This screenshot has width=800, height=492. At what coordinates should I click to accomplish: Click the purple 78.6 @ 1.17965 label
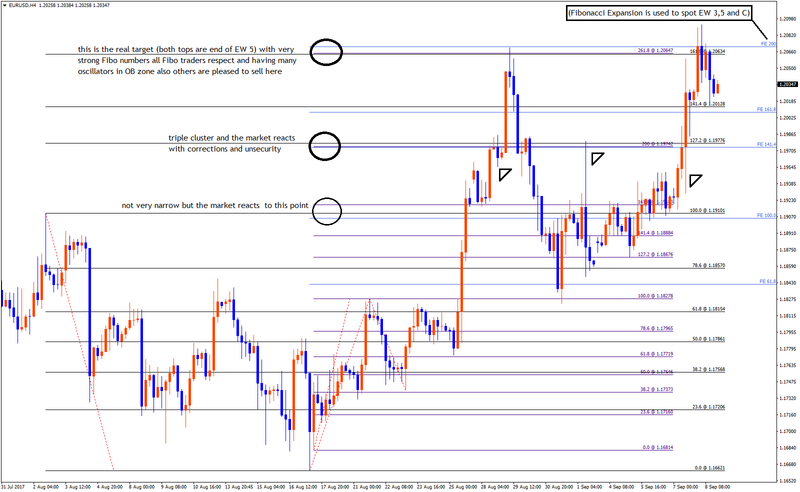tap(656, 329)
